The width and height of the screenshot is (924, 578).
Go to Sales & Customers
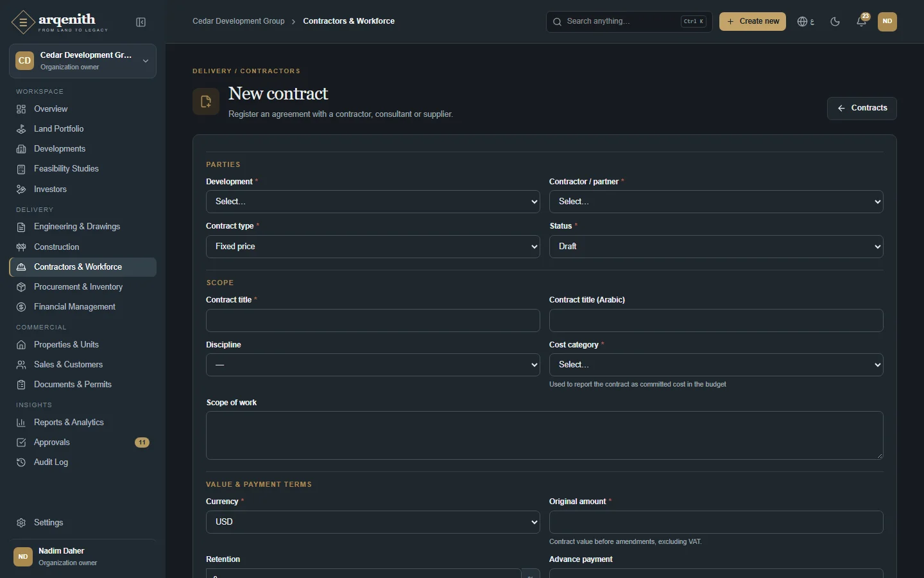[x=83, y=365]
